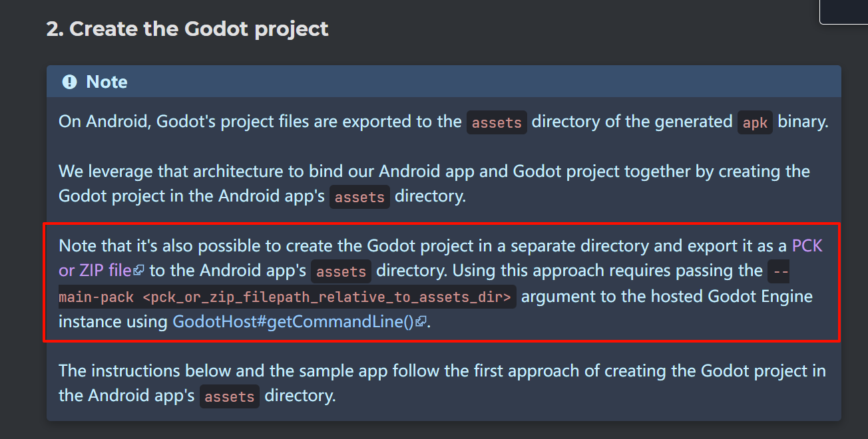868x439 pixels.
Task: Click the blue Note header bar
Action: tap(444, 82)
